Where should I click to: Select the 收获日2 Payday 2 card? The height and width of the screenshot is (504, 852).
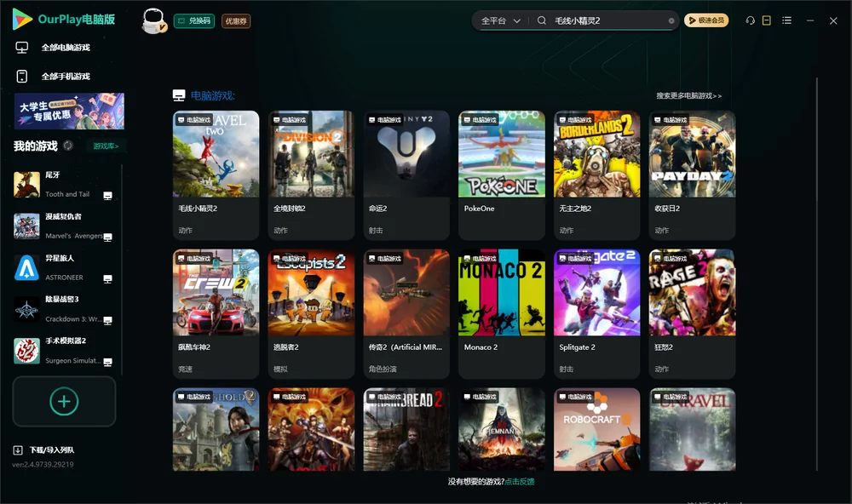(692, 175)
